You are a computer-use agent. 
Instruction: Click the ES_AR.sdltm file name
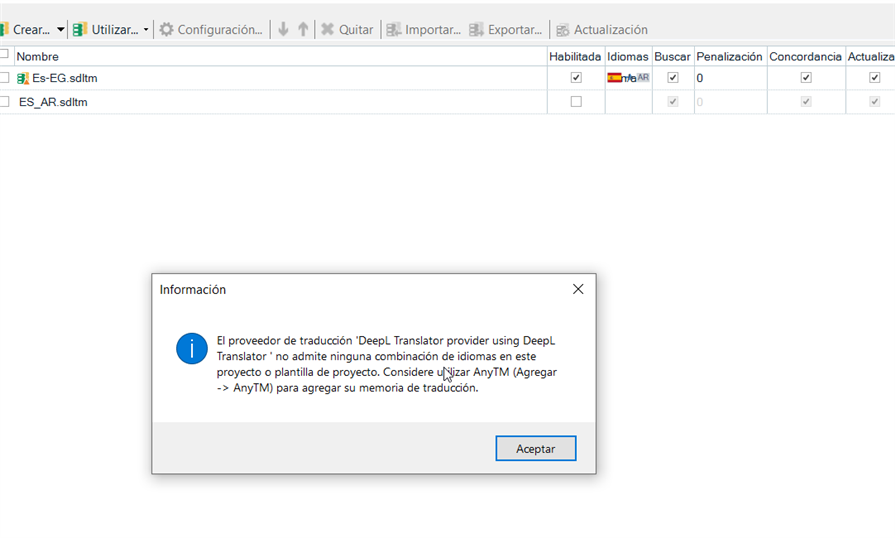pyautogui.click(x=53, y=102)
